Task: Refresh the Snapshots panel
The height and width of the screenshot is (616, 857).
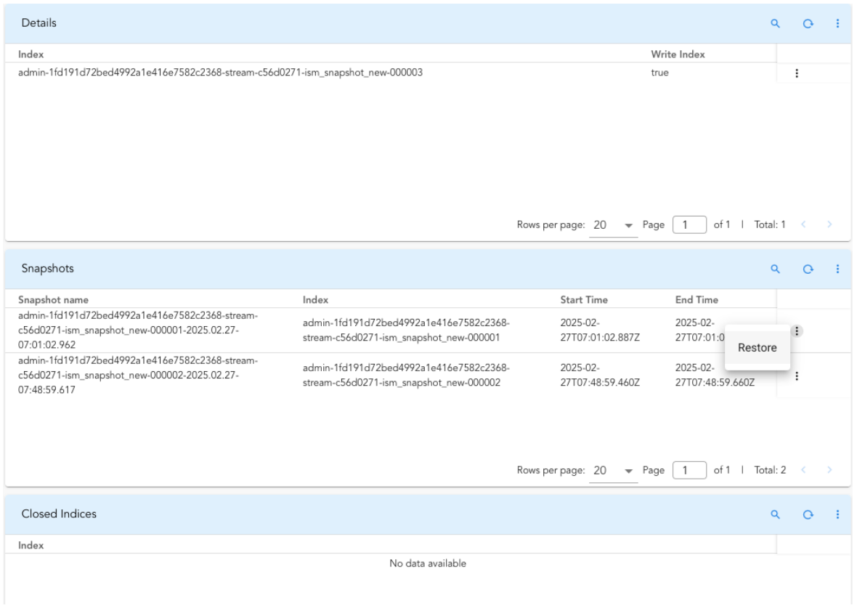Action: point(807,269)
